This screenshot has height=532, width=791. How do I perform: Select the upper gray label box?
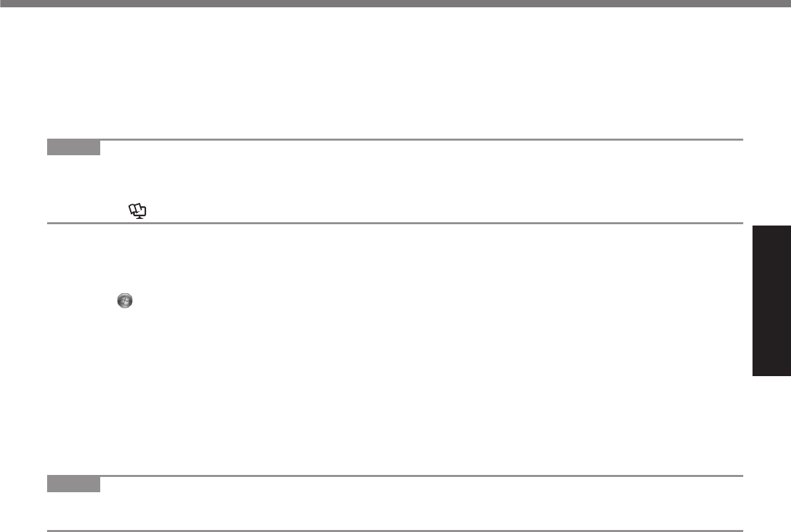click(74, 147)
